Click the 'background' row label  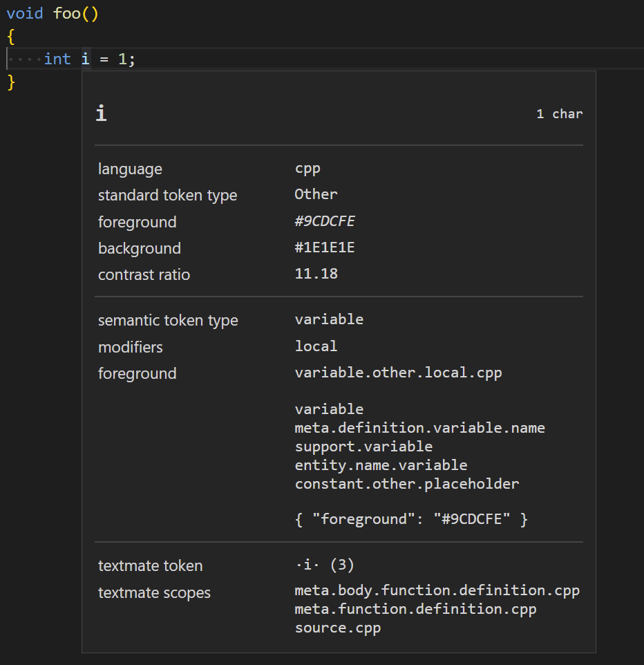click(x=140, y=248)
